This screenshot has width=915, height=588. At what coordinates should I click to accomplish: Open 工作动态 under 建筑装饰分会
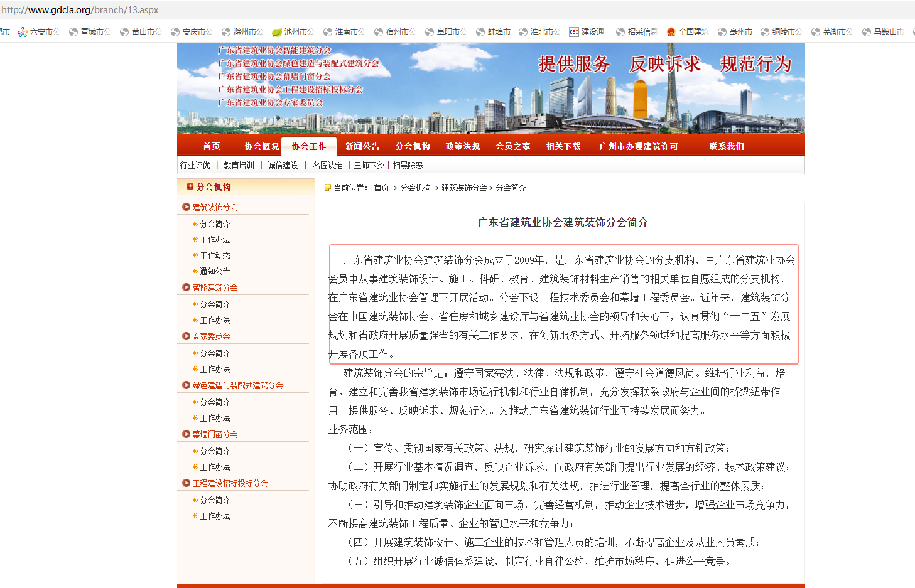[215, 255]
